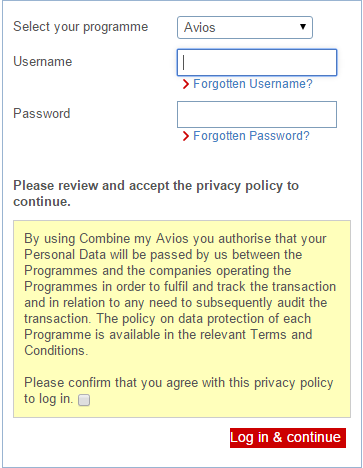Image resolution: width=363 pixels, height=468 pixels.
Task: Open the Select your programme dropdown
Action: click(245, 27)
